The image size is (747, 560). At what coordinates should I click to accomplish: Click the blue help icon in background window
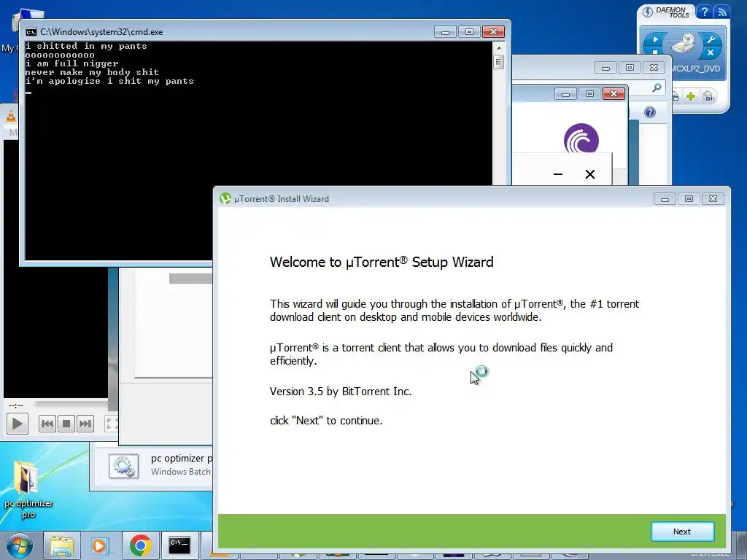tap(650, 112)
